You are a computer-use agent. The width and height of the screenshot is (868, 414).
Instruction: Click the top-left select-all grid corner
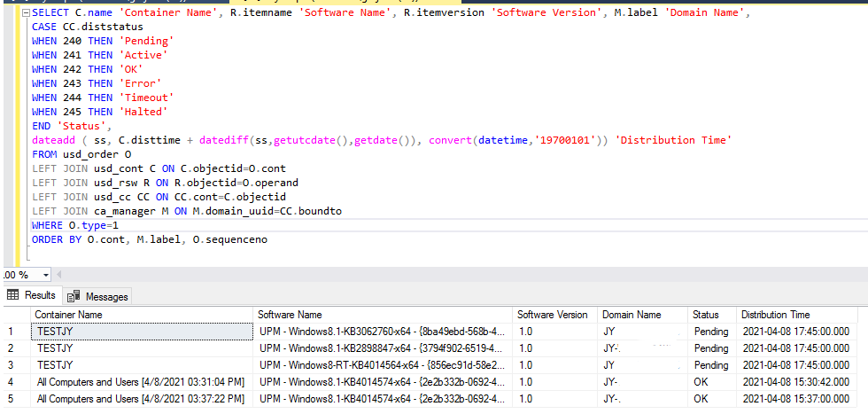tap(13, 315)
